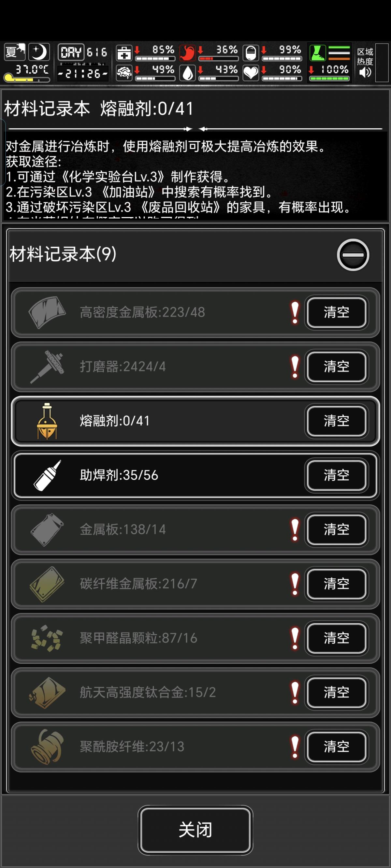The height and width of the screenshot is (868, 391).
Task: Tap the heart mood status icon
Action: coord(251,72)
